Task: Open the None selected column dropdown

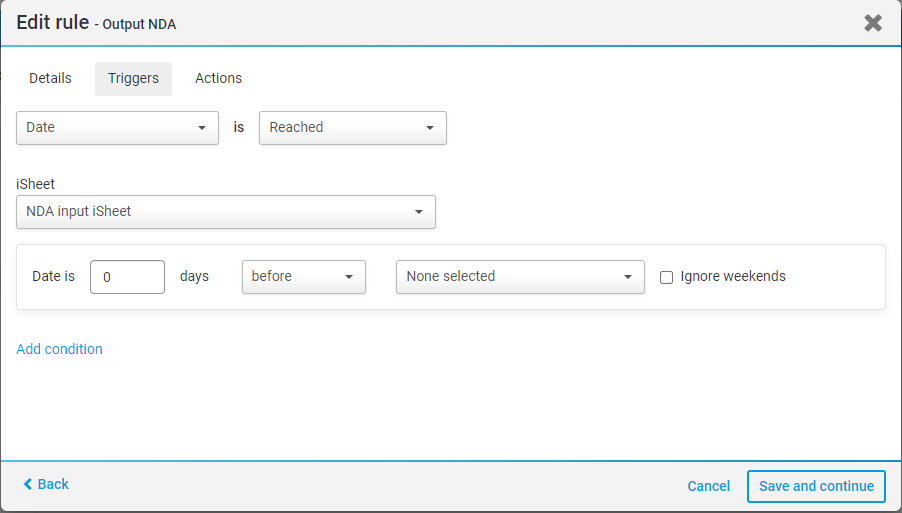Action: 519,277
